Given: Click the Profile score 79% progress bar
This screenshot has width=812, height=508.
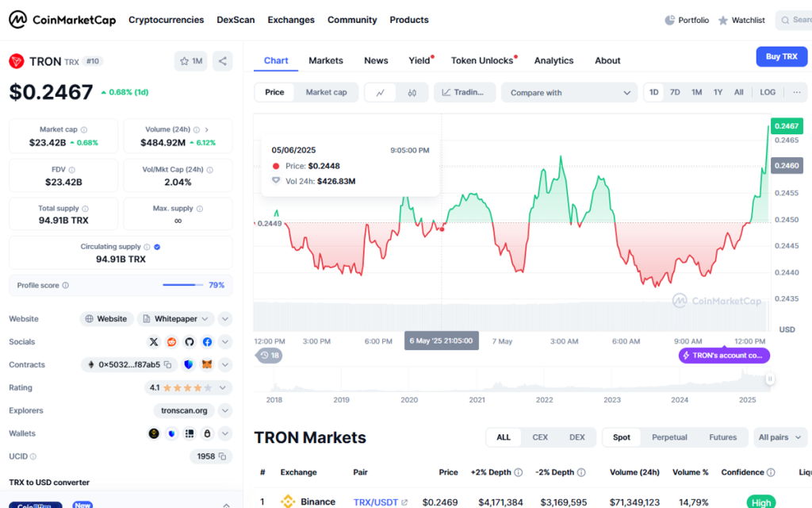Looking at the screenshot, I should tap(183, 285).
